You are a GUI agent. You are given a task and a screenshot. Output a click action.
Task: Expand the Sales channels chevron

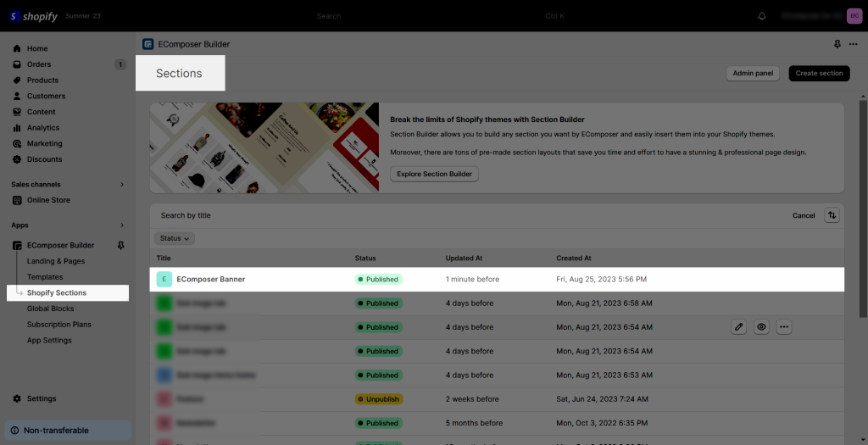tap(122, 184)
